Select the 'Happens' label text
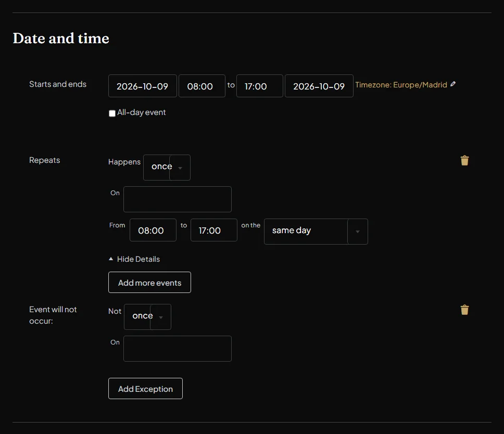 click(124, 162)
